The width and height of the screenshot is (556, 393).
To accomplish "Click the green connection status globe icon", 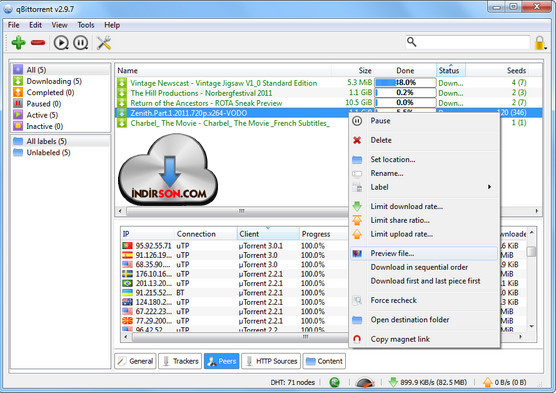I will [334, 382].
